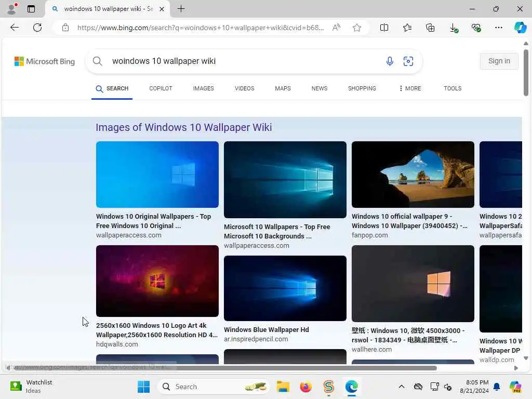Search using an image icon
Viewport: 532px width, 399px height.
click(408, 61)
